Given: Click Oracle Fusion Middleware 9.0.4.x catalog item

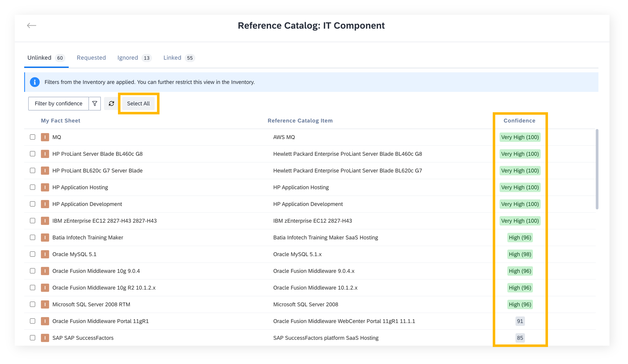Looking at the screenshot, I should (314, 271).
